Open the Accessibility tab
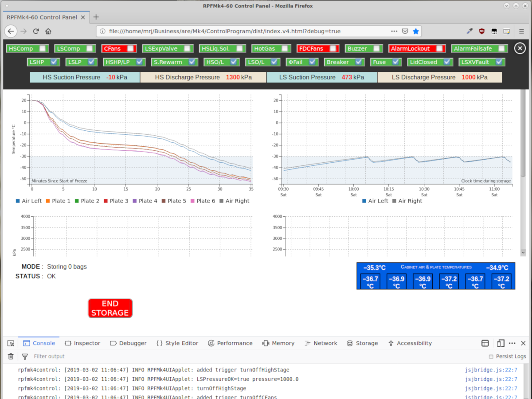 click(410, 343)
